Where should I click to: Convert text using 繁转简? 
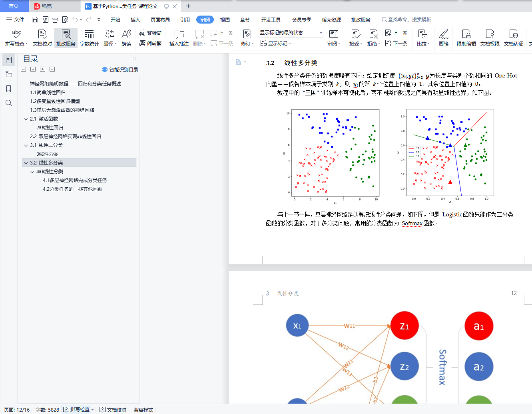[150, 33]
